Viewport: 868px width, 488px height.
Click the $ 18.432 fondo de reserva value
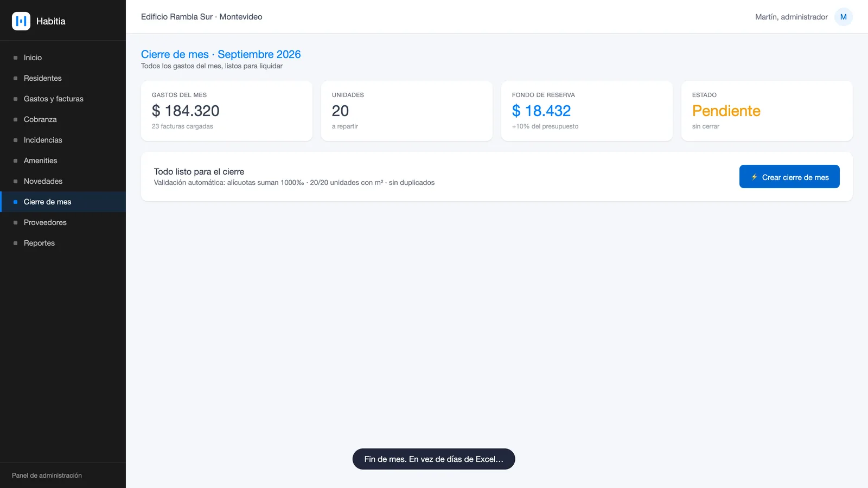(541, 111)
